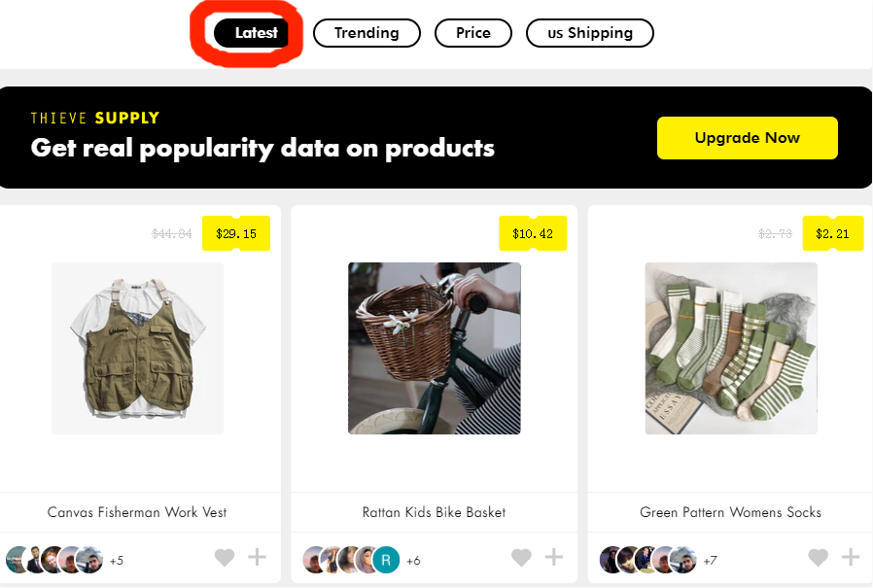873x588 pixels.
Task: Add Canvas Fisherman Work Vest using plus icon
Action: [x=258, y=556]
